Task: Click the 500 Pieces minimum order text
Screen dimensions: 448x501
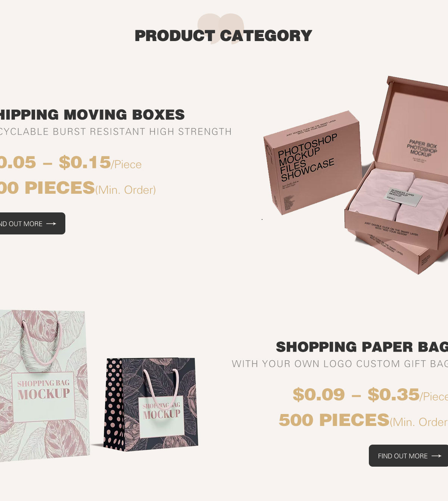Action: point(363,420)
